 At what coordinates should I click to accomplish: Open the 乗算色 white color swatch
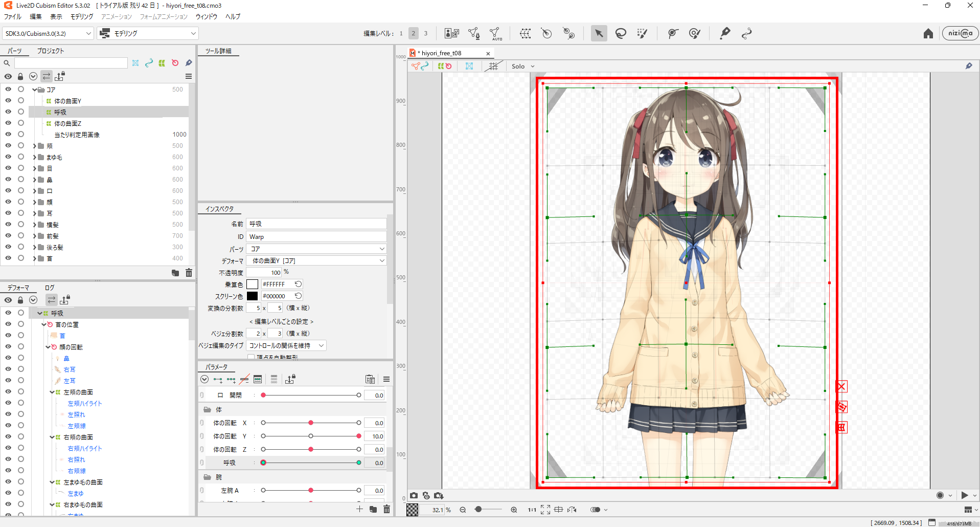point(253,284)
